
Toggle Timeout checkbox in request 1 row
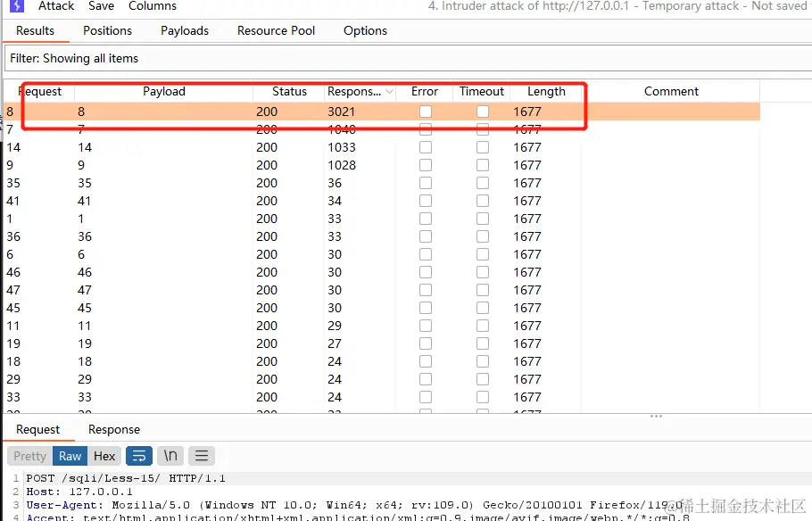pos(483,219)
